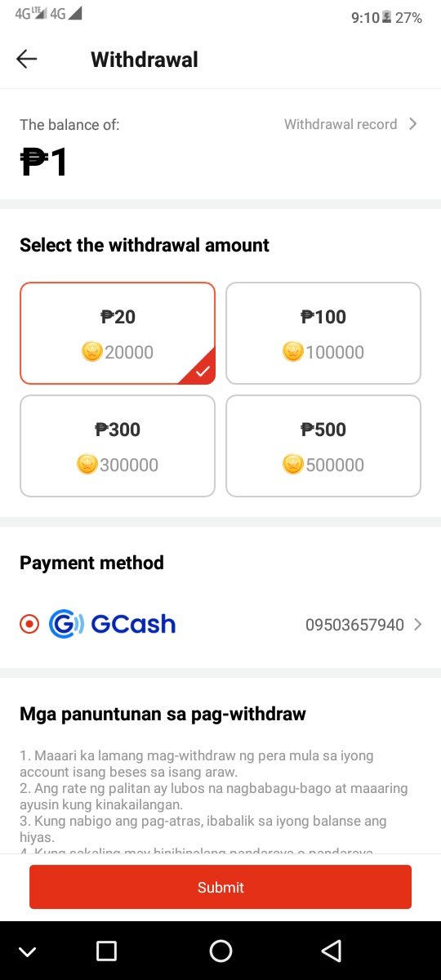Click the GCash logo
Image resolution: width=441 pixels, height=980 pixels.
(112, 624)
